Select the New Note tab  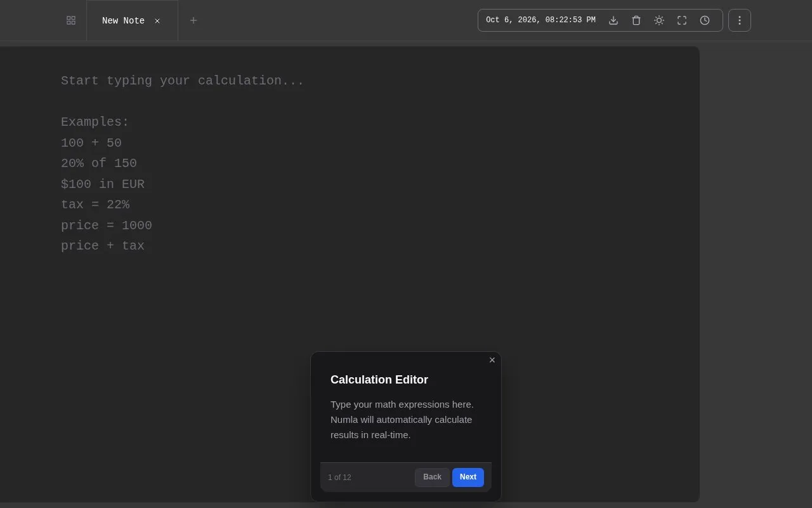click(x=132, y=21)
